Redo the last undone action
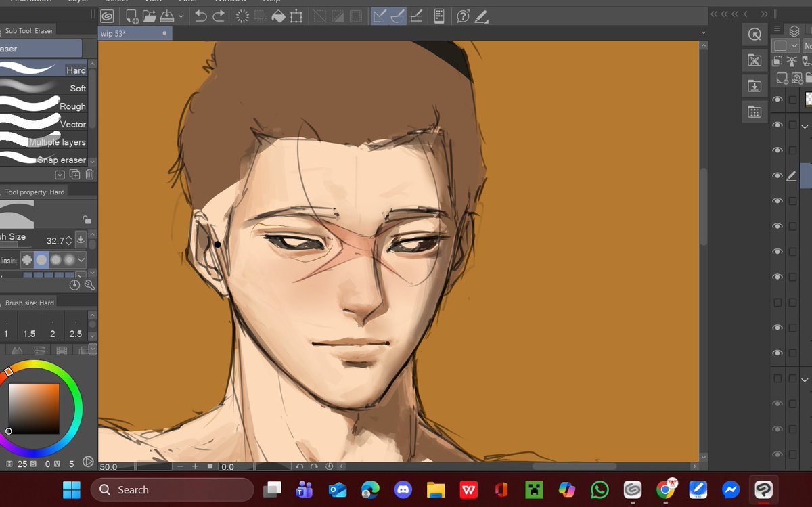812x507 pixels. click(219, 16)
